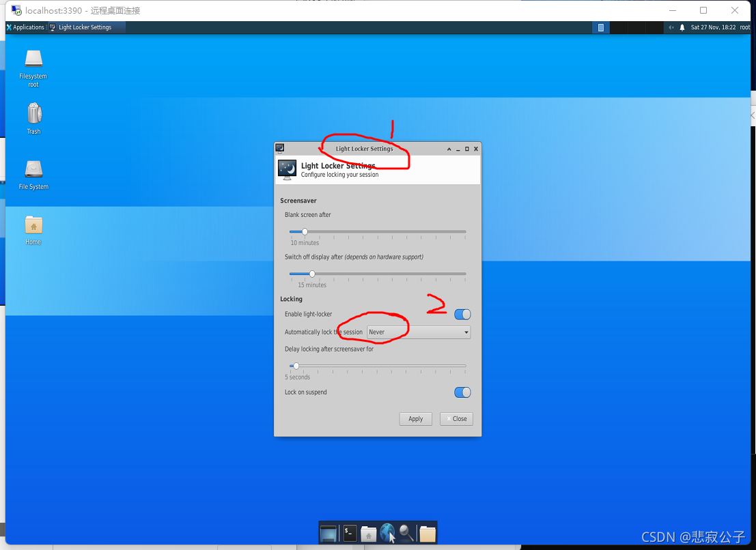Viewport: 756px width, 550px height.
Task: Click the muted volume icon in panel
Action: (671, 27)
